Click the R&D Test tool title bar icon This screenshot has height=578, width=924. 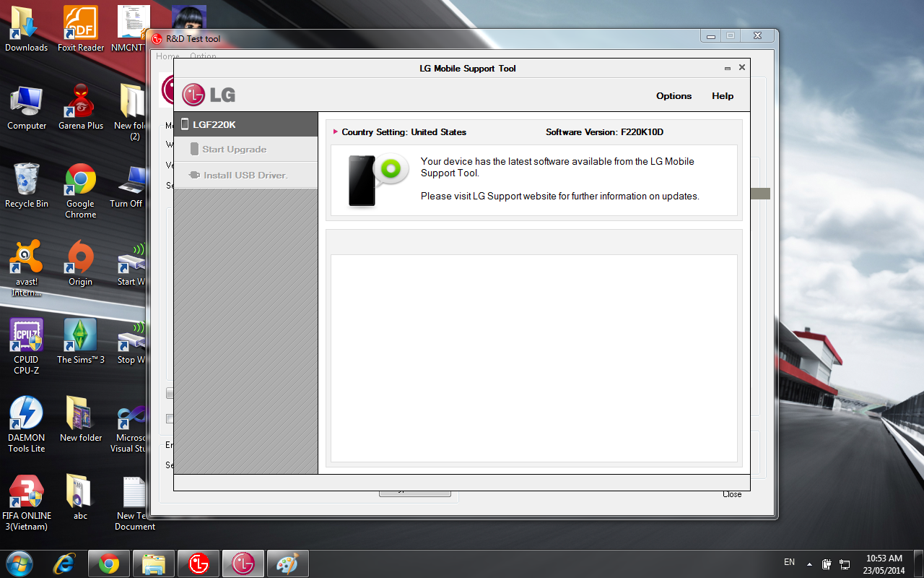[157, 39]
